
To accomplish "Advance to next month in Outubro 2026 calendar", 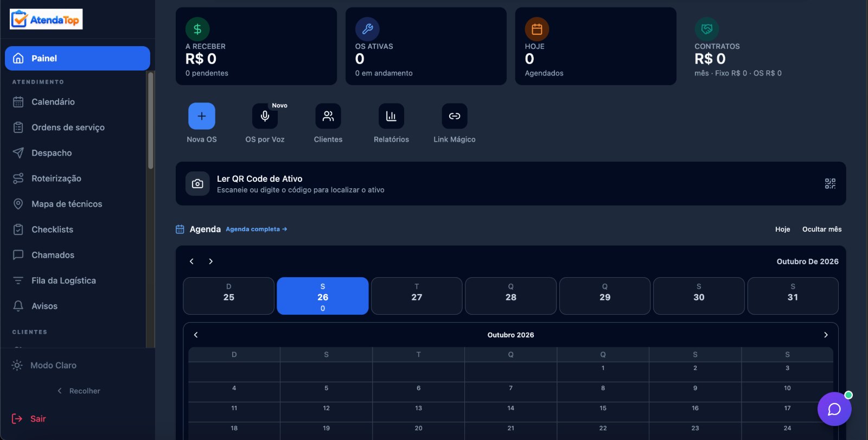I will click(826, 335).
